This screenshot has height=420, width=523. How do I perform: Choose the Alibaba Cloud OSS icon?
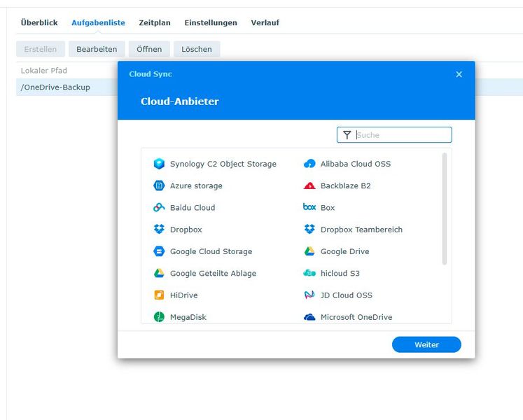309,164
